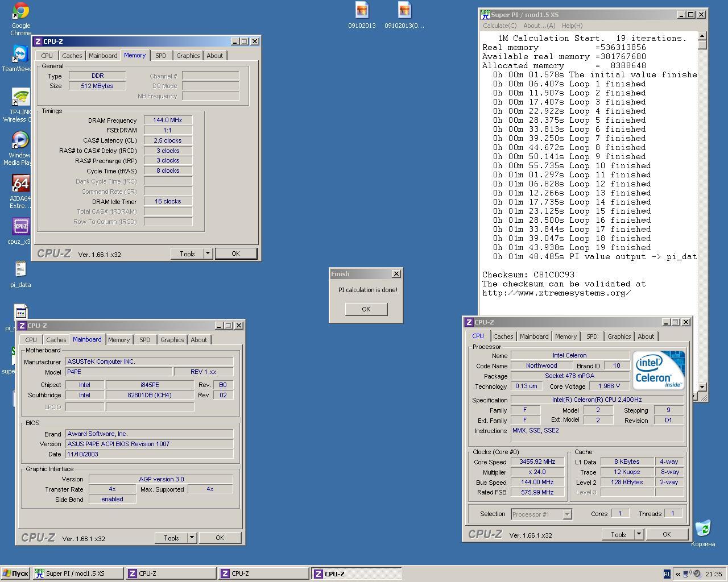The image size is (728, 582).
Task: Click the Checksum: C81C0C93 line
Action: 528,275
